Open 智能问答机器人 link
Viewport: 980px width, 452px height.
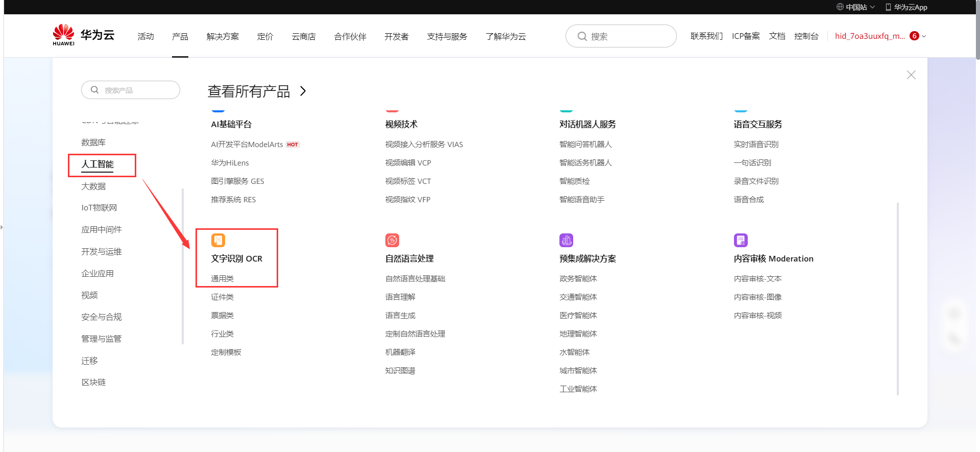coord(585,145)
